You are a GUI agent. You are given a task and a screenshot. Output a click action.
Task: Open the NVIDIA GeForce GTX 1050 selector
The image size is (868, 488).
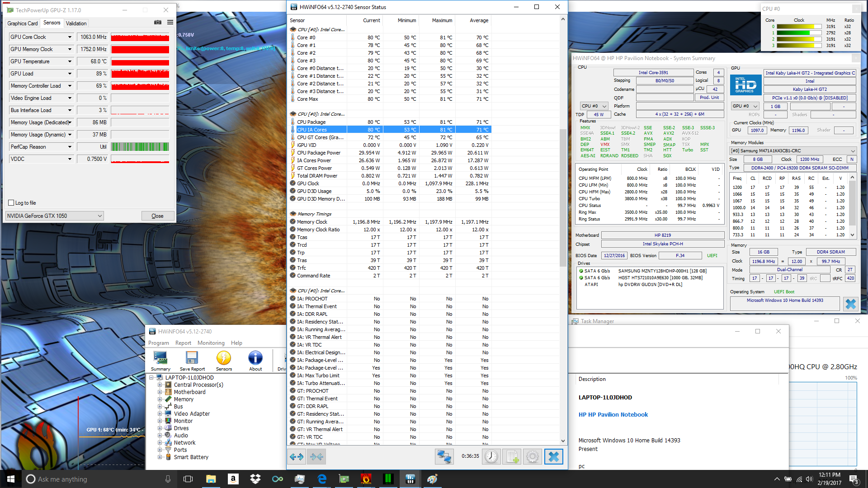[x=55, y=216]
